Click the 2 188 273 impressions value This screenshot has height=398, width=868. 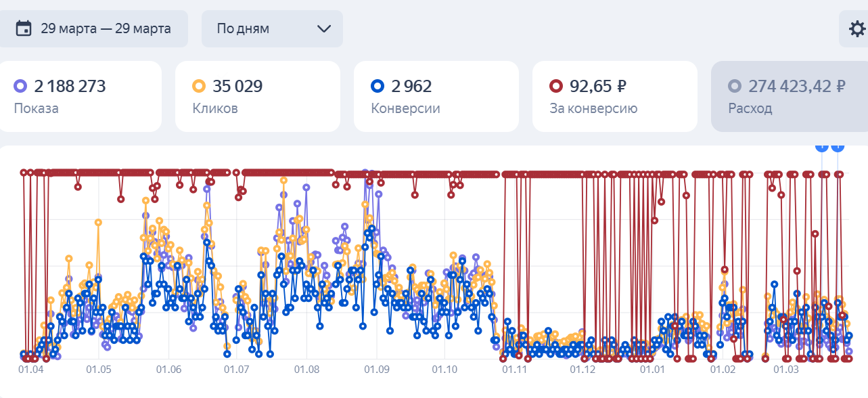(x=70, y=86)
